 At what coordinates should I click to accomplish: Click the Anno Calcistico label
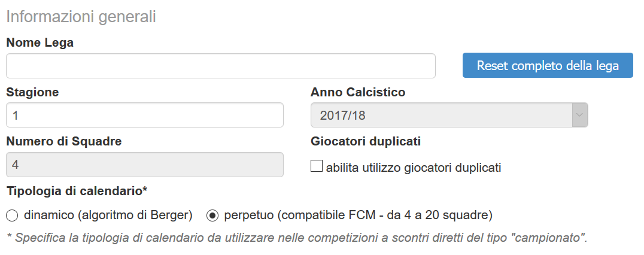358,92
